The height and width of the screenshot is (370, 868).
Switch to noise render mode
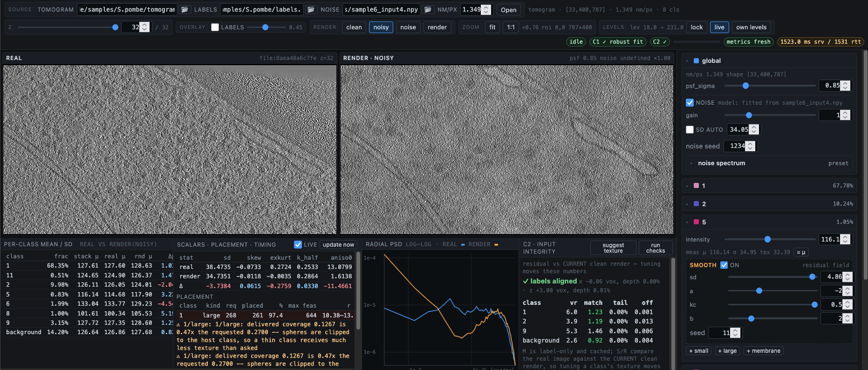tap(408, 27)
